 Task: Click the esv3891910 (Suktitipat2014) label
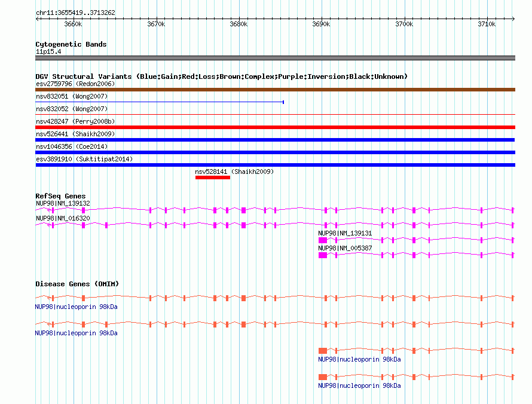[84, 159]
